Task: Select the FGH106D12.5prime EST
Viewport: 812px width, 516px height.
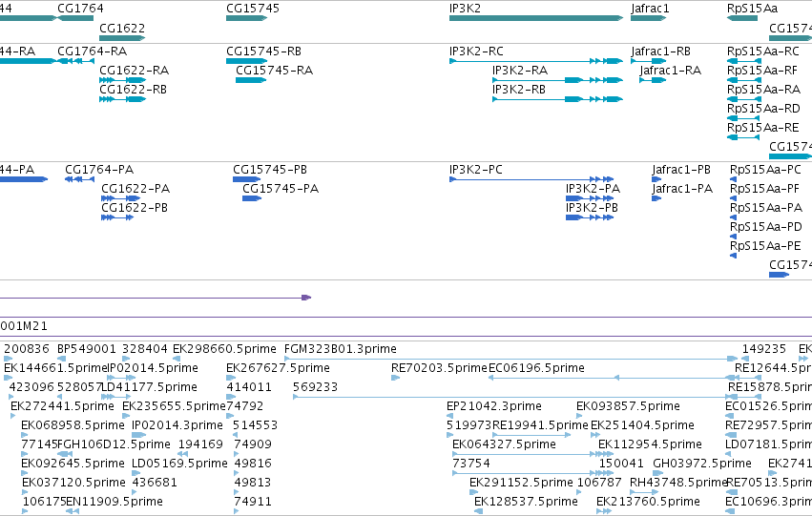Action: tap(65, 454)
